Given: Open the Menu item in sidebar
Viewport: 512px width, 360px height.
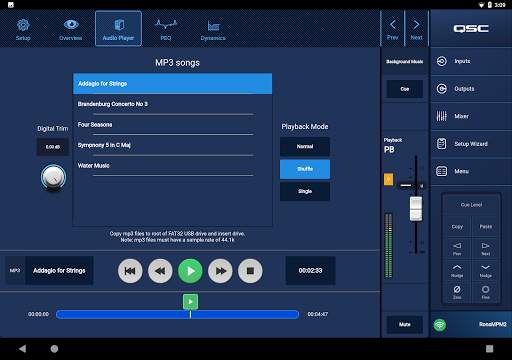Looking at the screenshot, I should [x=471, y=171].
